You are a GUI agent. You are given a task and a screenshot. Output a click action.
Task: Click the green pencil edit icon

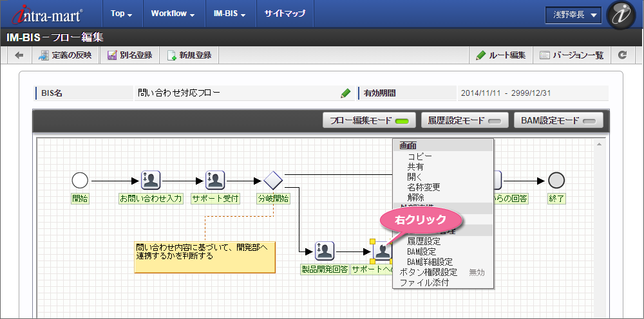(x=345, y=93)
